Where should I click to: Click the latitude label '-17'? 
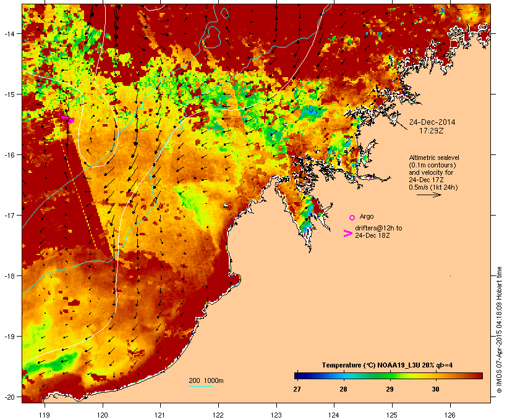(9, 215)
